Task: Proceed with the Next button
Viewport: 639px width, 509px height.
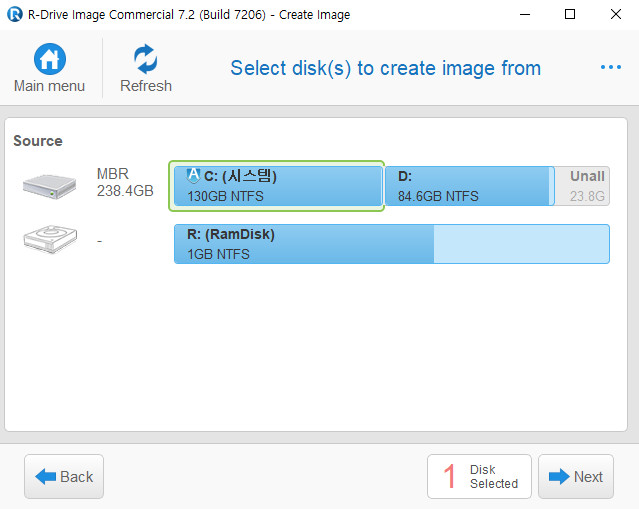Action: pyautogui.click(x=576, y=476)
